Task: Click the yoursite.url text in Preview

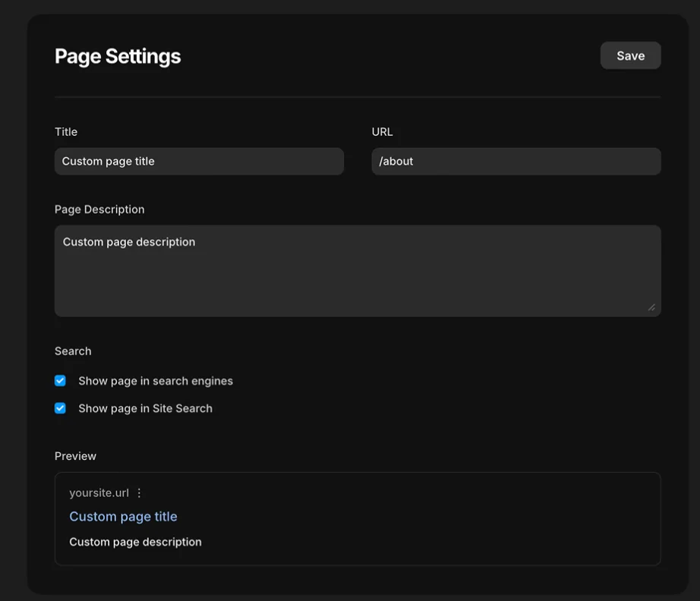Action: coord(99,492)
